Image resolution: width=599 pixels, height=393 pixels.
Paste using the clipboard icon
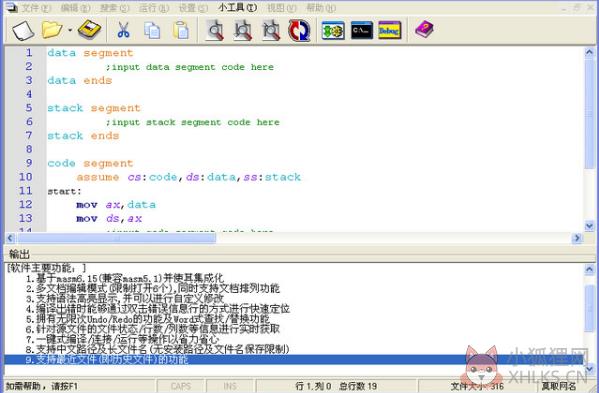pyautogui.click(x=181, y=30)
